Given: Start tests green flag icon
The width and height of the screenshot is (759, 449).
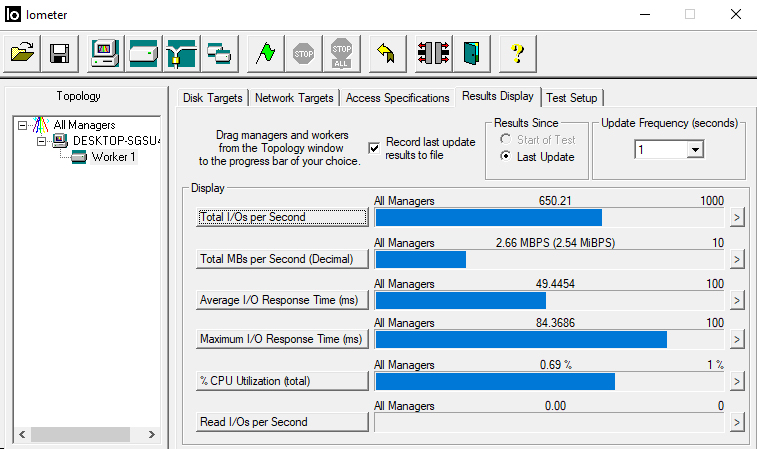Looking at the screenshot, I should [x=265, y=53].
